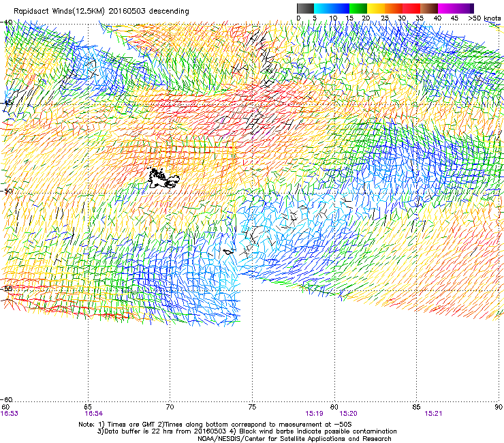This screenshot has height=443, width=504.
Task: Click the '-55' latitude label
Action: coord(7,288)
